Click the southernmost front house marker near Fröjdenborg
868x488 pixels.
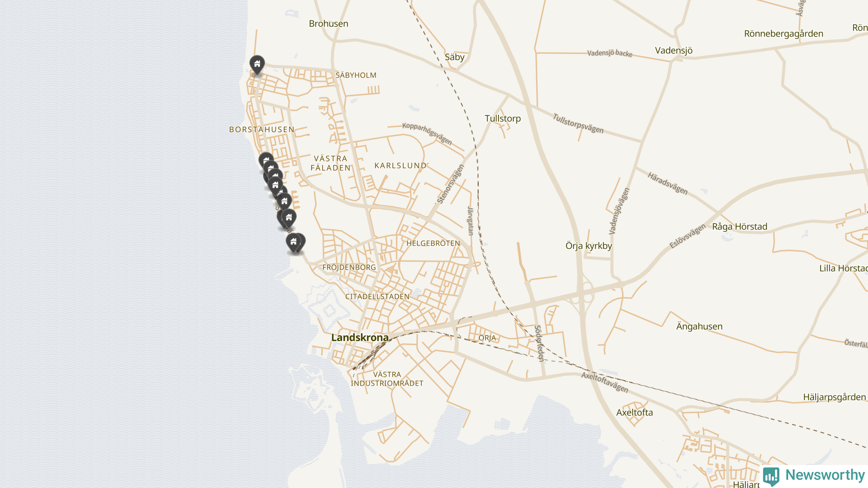click(x=293, y=242)
